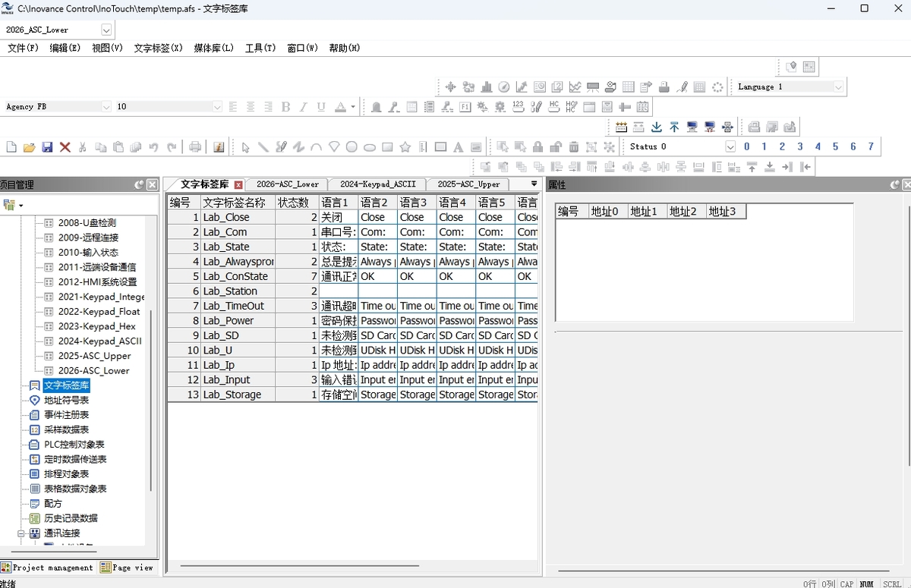Toggle Underline formatting
Screen dimensions: 911x588
(321, 107)
